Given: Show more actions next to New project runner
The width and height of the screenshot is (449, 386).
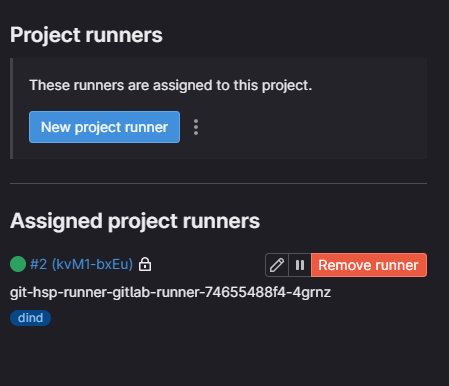Looking at the screenshot, I should [196, 127].
